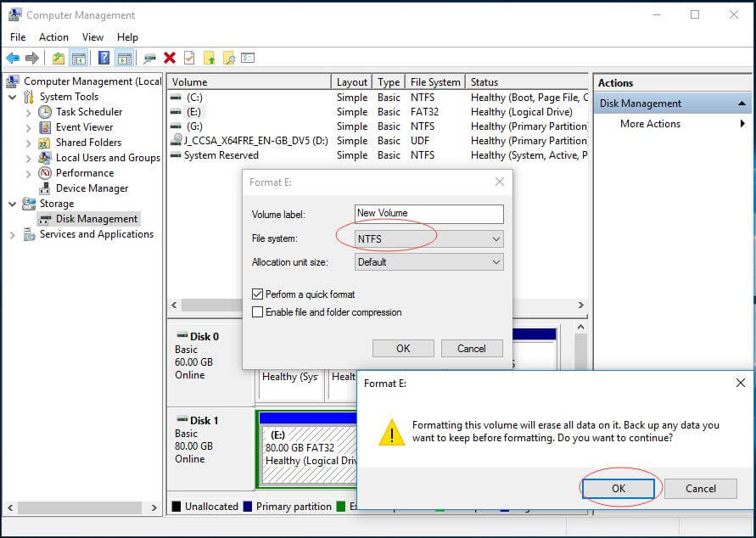Select the (E:) volume row in the list
756x538 pixels.
click(x=378, y=112)
